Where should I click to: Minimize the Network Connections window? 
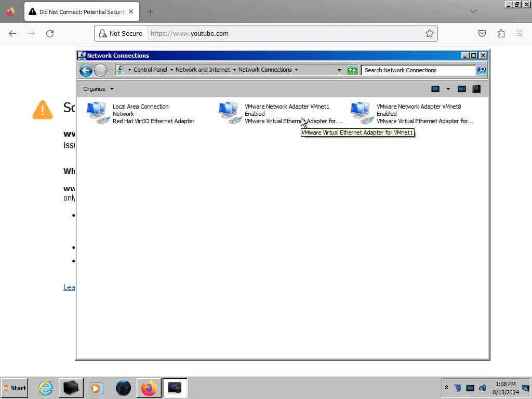[x=465, y=55]
